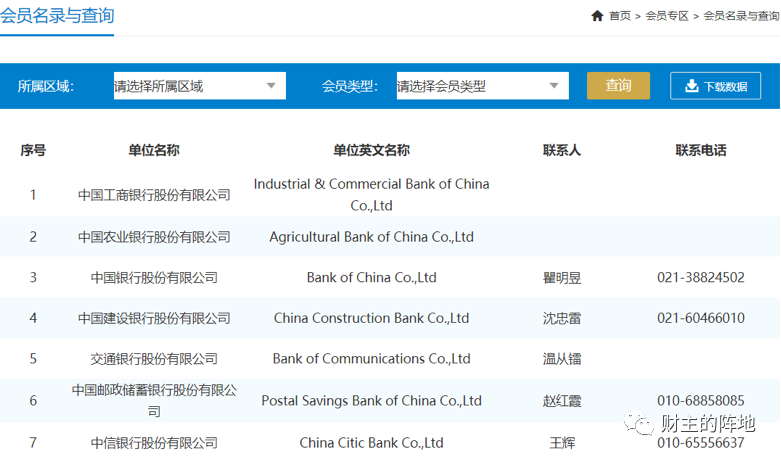Screen dimensions: 781x458
Task: Click row number 6 cell
Action: pos(33,401)
